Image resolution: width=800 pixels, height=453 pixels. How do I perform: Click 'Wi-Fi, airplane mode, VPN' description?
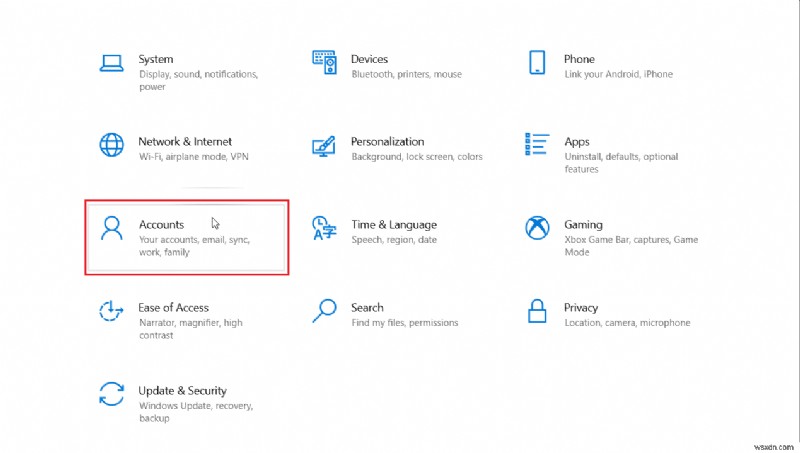click(193, 157)
